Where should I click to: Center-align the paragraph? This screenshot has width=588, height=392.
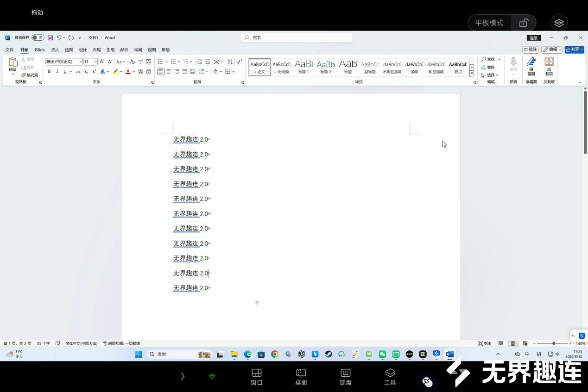pyautogui.click(x=169, y=72)
